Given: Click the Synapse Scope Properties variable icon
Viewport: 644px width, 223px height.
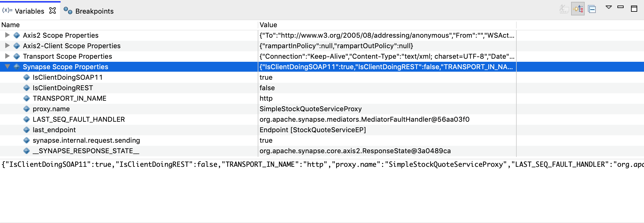Looking at the screenshot, I should click(x=17, y=67).
